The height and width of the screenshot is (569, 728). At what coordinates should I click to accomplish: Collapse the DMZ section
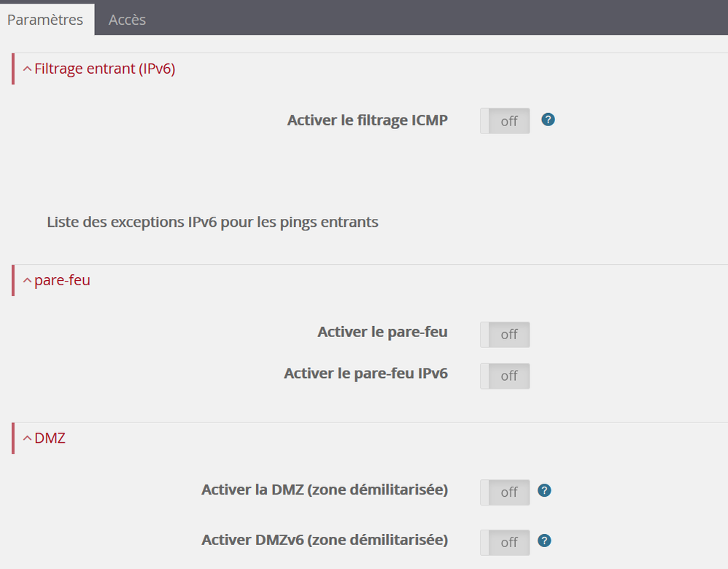click(27, 438)
